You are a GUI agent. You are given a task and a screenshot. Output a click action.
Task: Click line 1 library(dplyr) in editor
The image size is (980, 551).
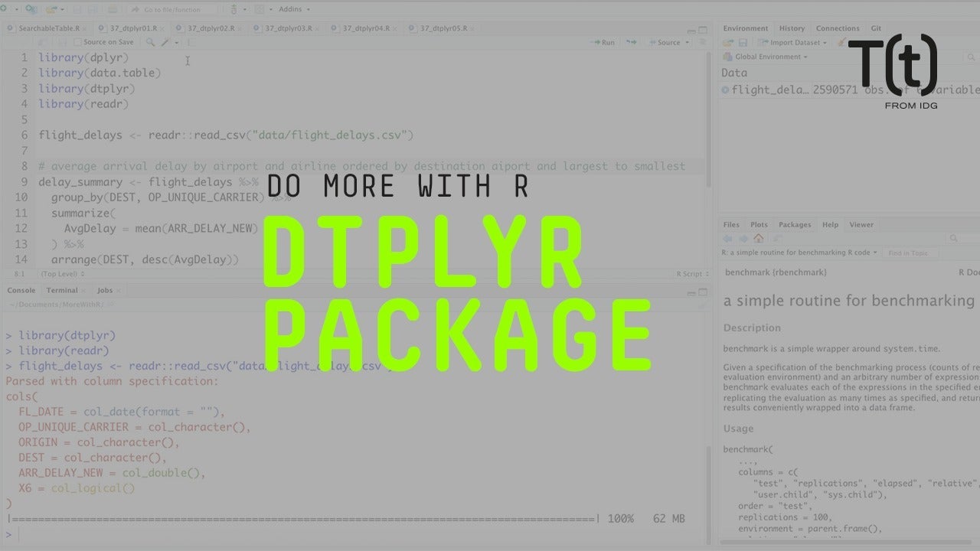point(83,57)
